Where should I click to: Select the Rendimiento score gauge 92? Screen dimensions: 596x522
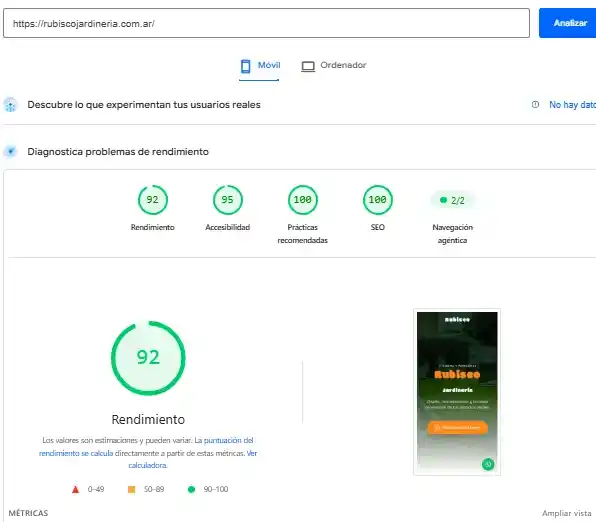click(x=152, y=200)
